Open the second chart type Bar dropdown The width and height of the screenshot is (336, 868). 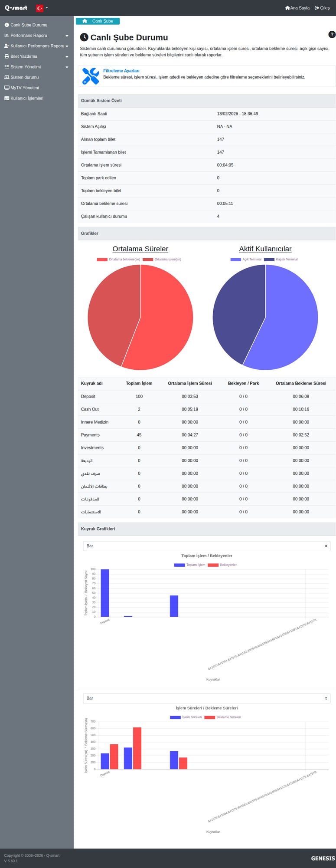[206, 698]
